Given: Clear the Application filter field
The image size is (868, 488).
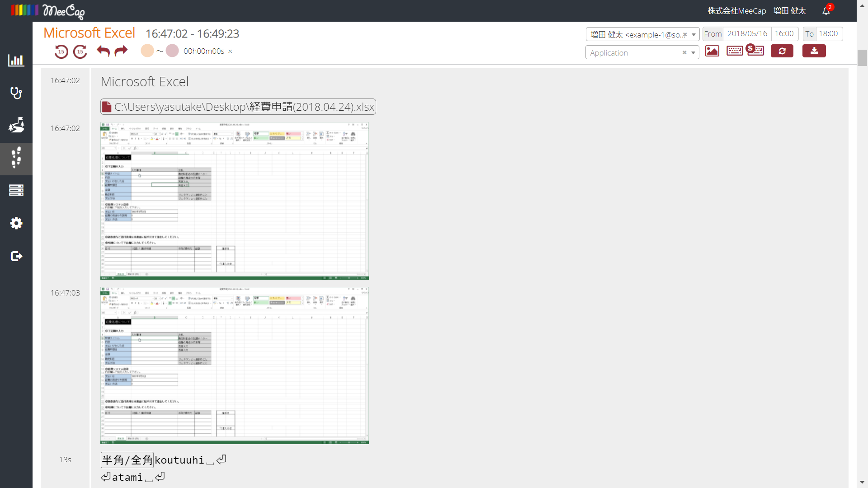Looking at the screenshot, I should [684, 53].
